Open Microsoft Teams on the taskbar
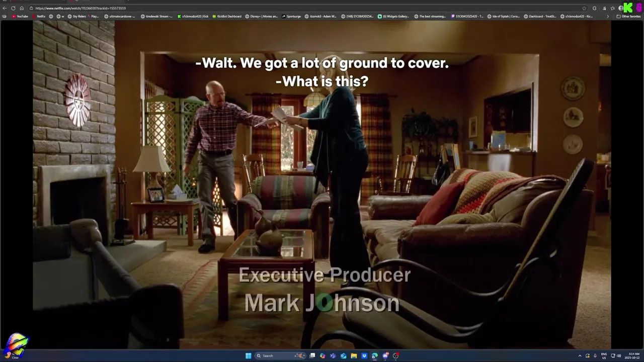The height and width of the screenshot is (362, 644). (x=333, y=355)
